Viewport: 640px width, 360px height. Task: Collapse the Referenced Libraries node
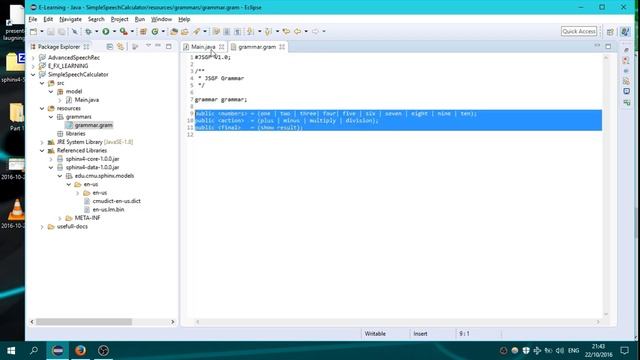(42, 151)
